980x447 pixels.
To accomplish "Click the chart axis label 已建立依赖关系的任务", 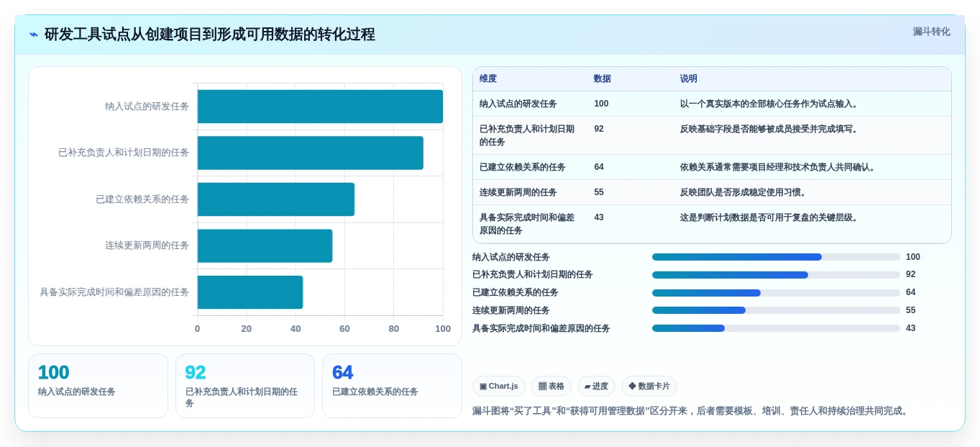I will tap(142, 199).
